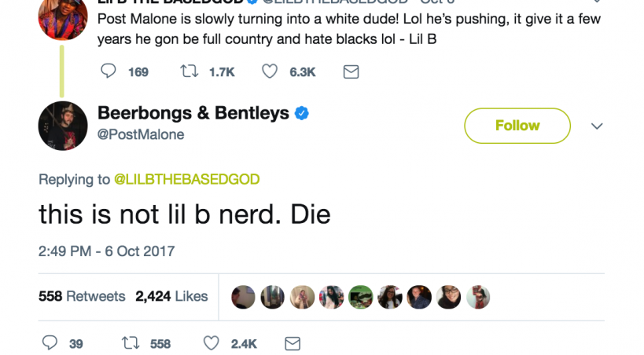The width and height of the screenshot is (644, 355).
Task: Click the verified badge beside Beerbongs & Bentleys
Action: pyautogui.click(x=301, y=114)
